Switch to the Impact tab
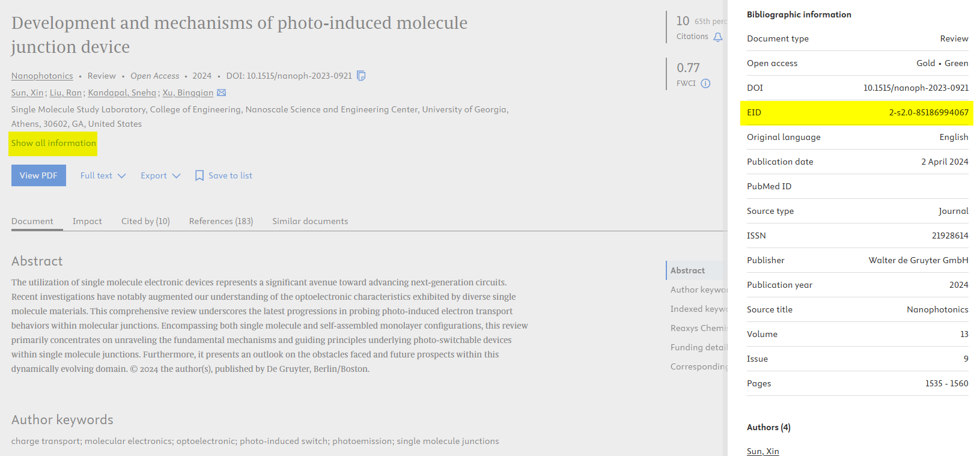 [x=87, y=221]
